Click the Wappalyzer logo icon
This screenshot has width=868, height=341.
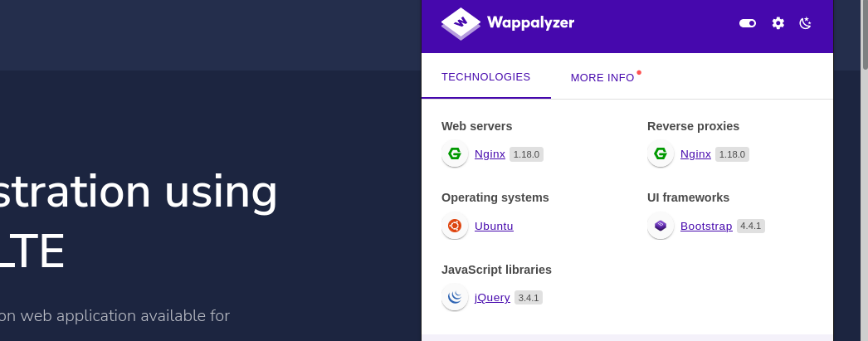pyautogui.click(x=461, y=23)
